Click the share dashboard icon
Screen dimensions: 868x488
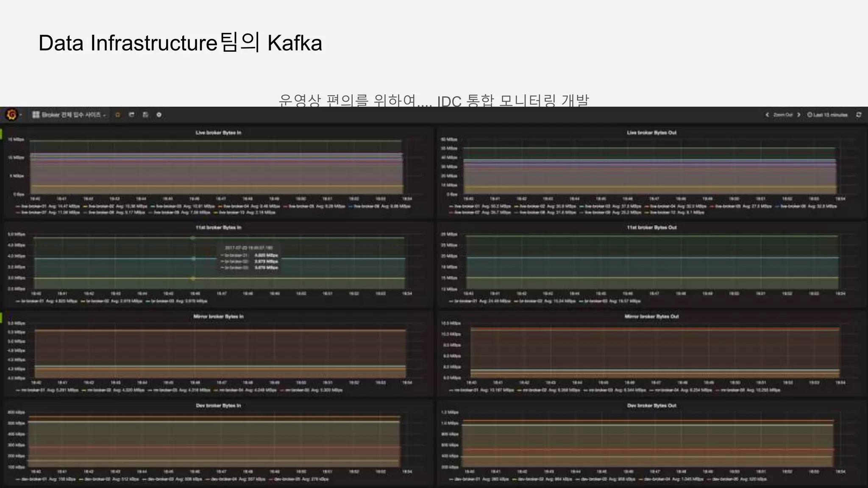tap(131, 115)
